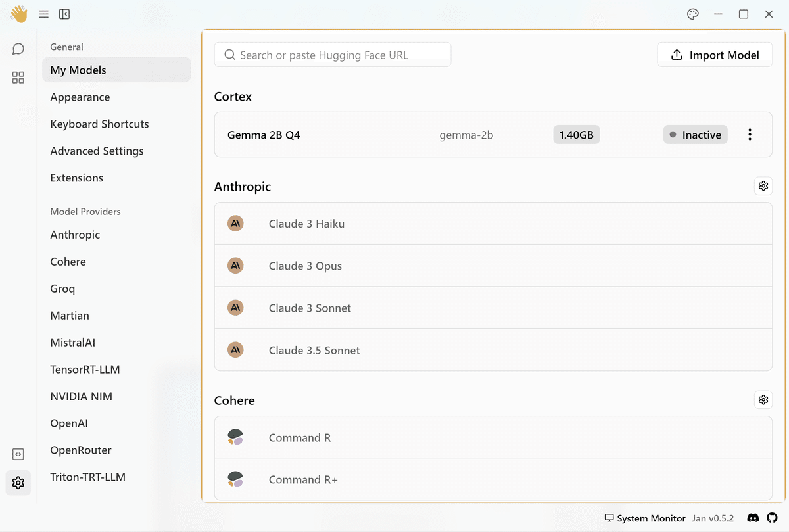Select the Claude 3 Haiku row
The width and height of the screenshot is (789, 532).
click(493, 224)
